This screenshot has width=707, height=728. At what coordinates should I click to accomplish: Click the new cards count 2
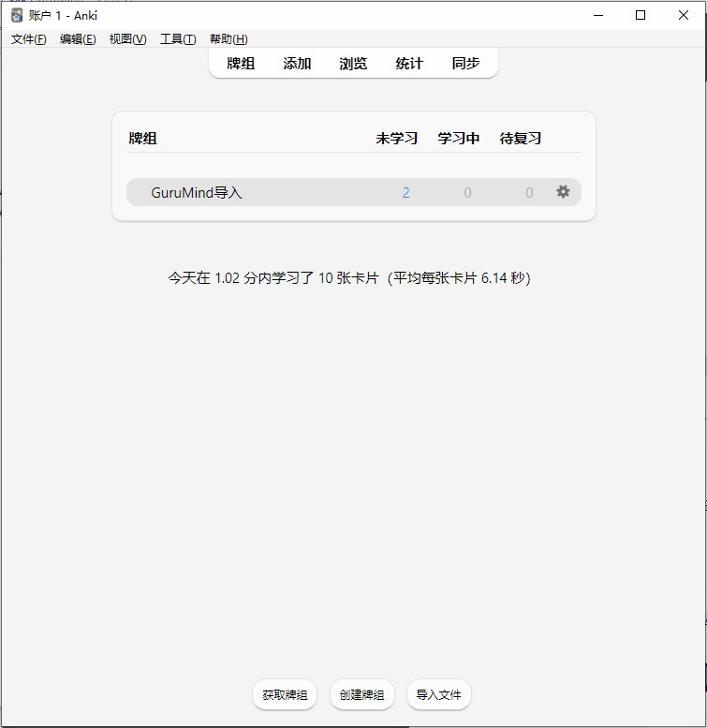(x=405, y=193)
